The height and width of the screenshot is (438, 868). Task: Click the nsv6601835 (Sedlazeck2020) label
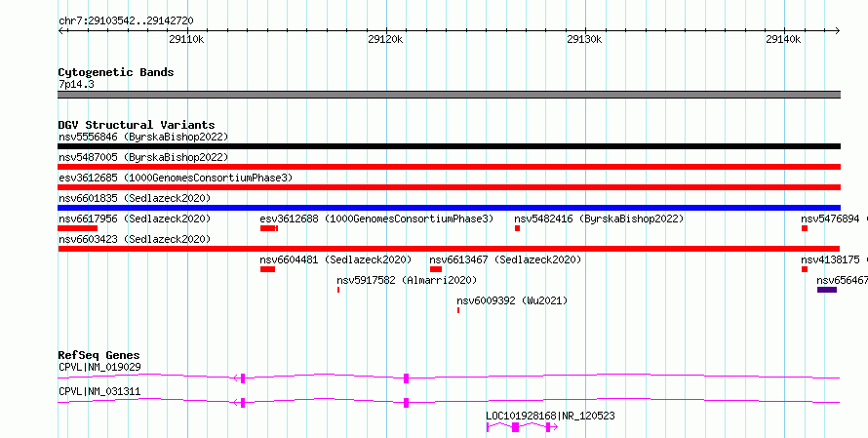pyautogui.click(x=135, y=198)
